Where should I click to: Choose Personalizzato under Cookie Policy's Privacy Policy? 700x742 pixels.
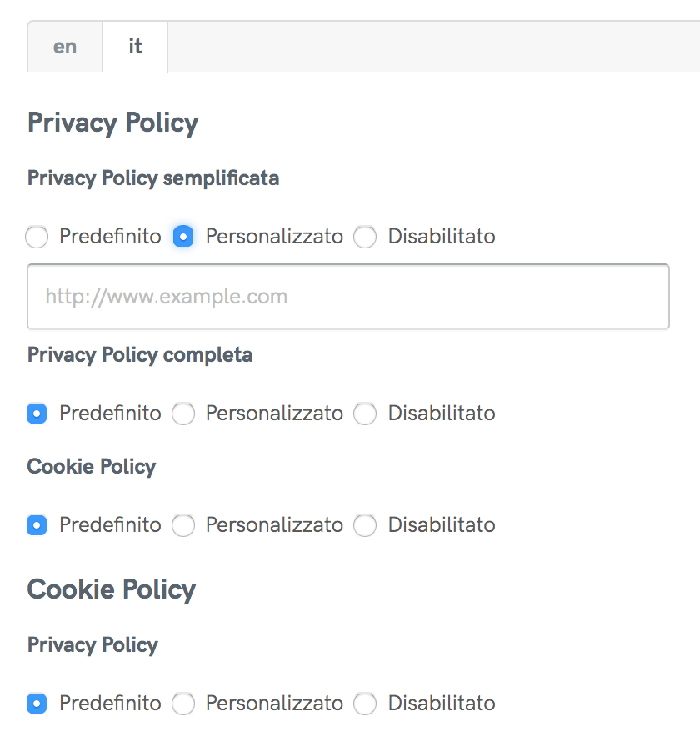coord(183,704)
